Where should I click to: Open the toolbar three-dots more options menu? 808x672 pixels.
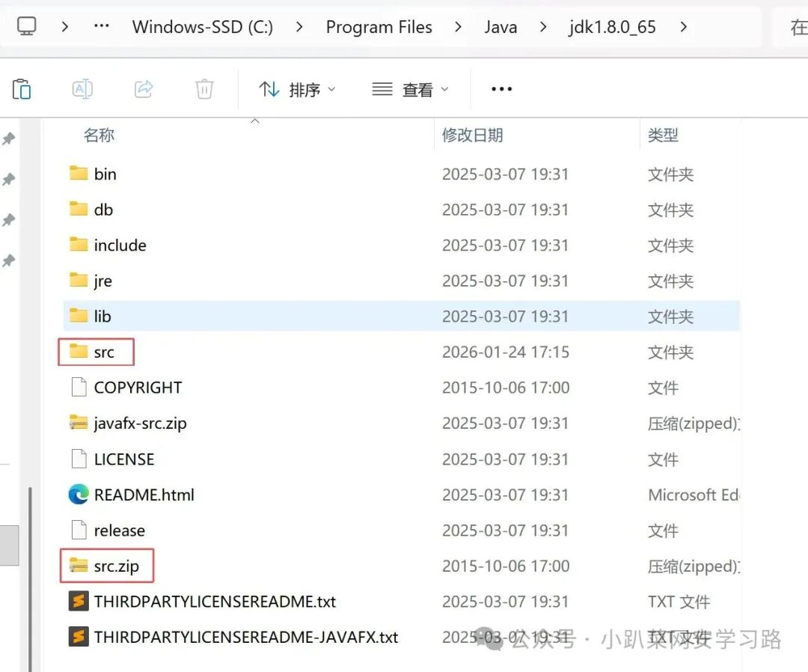pos(501,89)
